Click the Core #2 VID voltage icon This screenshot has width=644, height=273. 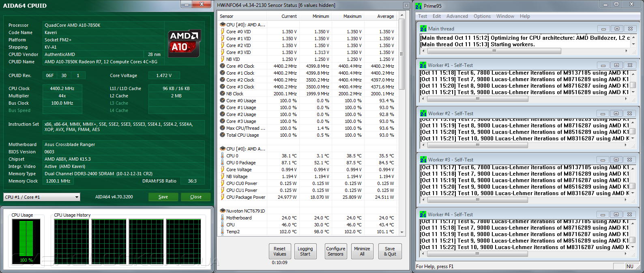pos(222,45)
